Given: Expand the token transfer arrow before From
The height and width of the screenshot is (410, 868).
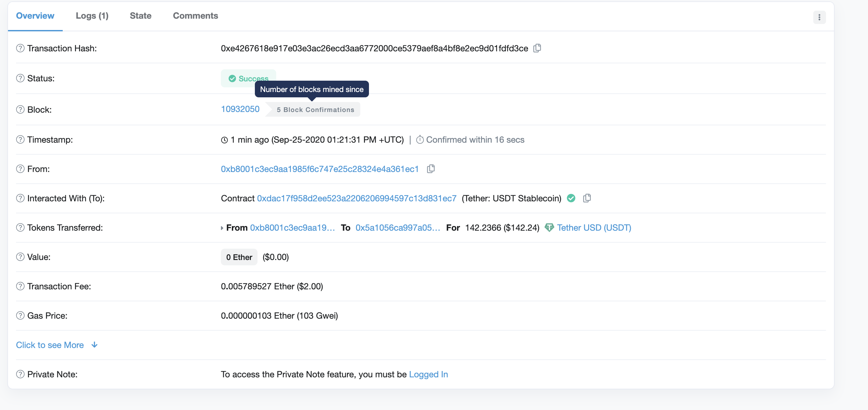Looking at the screenshot, I should tap(222, 228).
